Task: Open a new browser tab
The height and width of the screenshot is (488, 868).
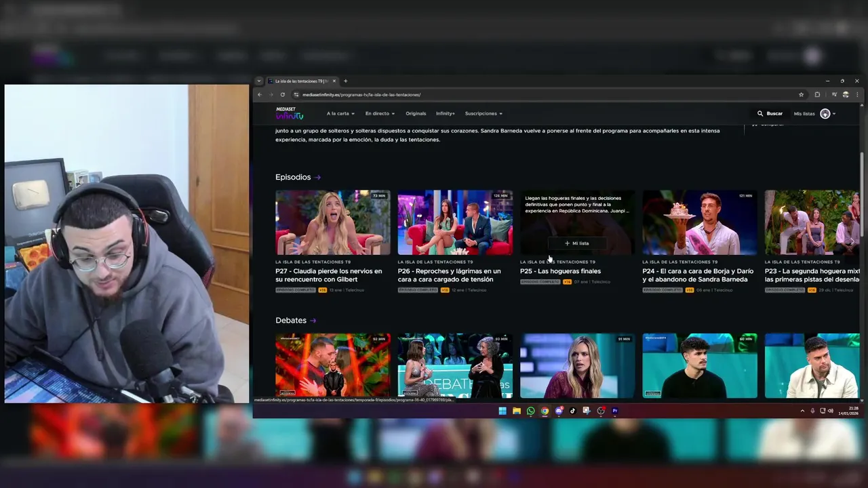Action: 345,81
